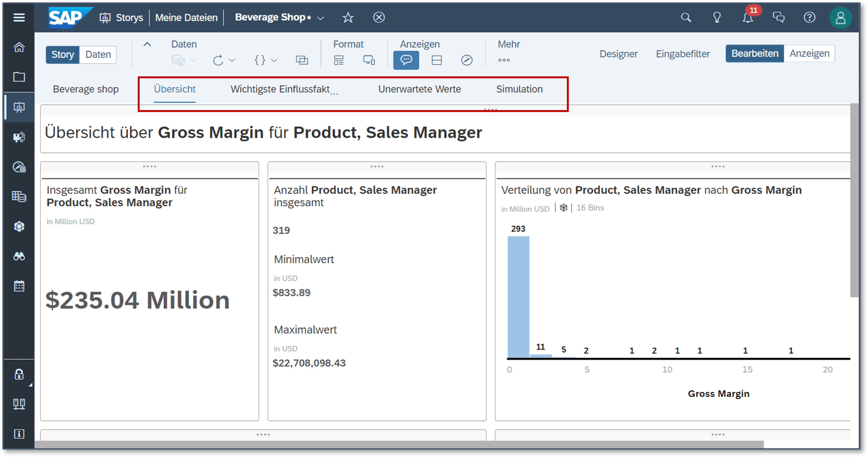
Task: Click 16 Bins label
Action: click(590, 208)
